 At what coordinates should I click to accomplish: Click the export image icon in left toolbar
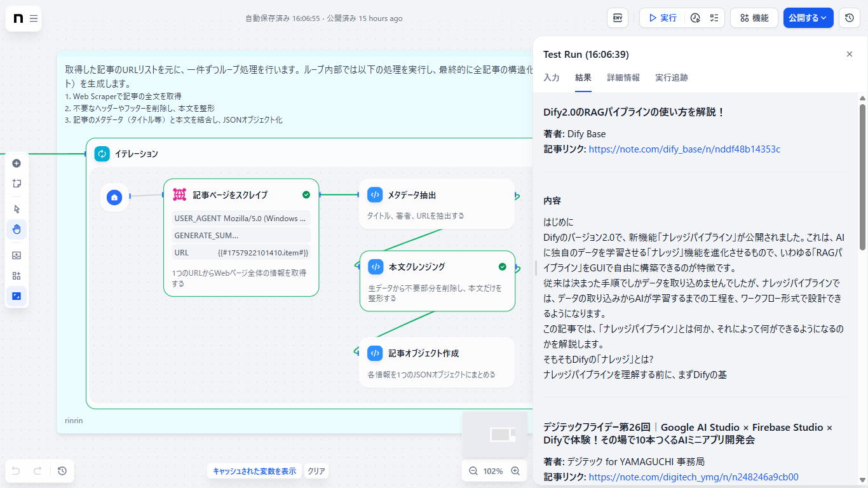(x=17, y=255)
